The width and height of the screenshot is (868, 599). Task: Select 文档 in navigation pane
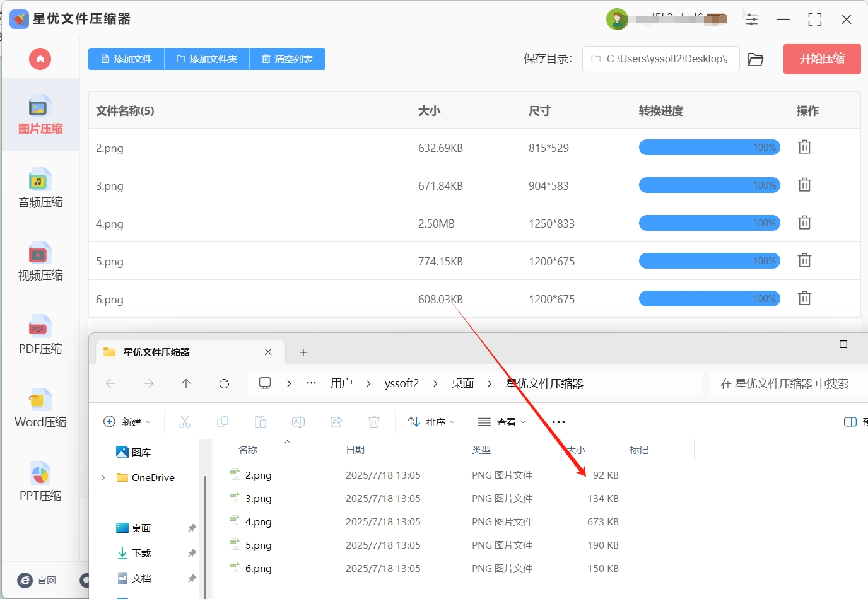(x=134, y=578)
